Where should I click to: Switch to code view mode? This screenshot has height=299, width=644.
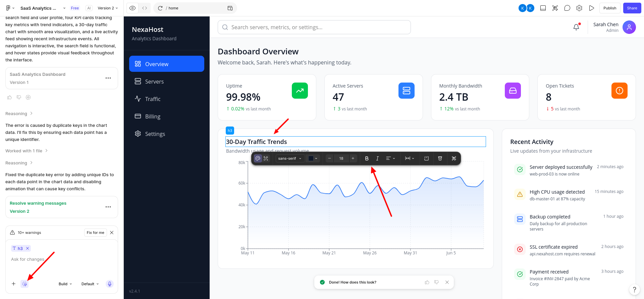click(x=145, y=8)
